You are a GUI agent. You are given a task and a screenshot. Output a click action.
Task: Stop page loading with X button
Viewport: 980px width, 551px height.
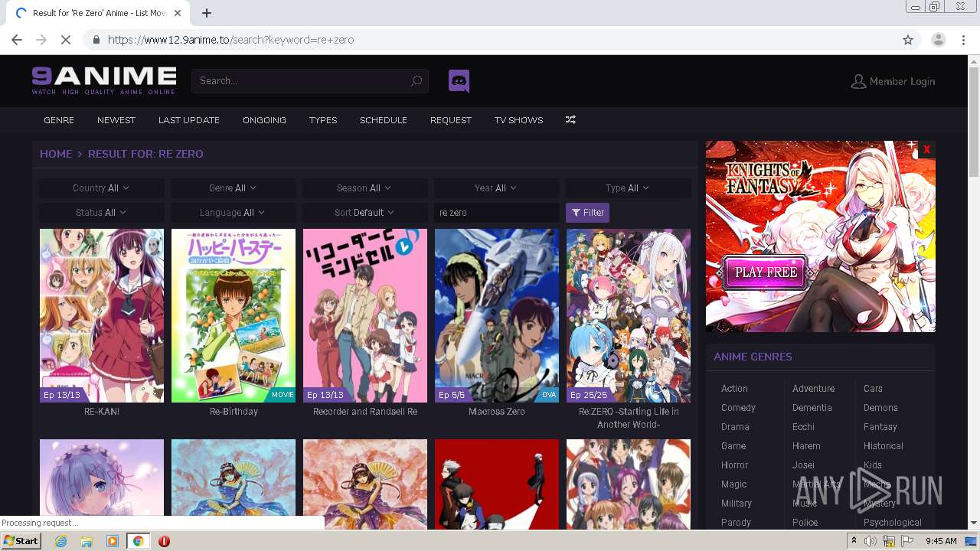point(66,40)
